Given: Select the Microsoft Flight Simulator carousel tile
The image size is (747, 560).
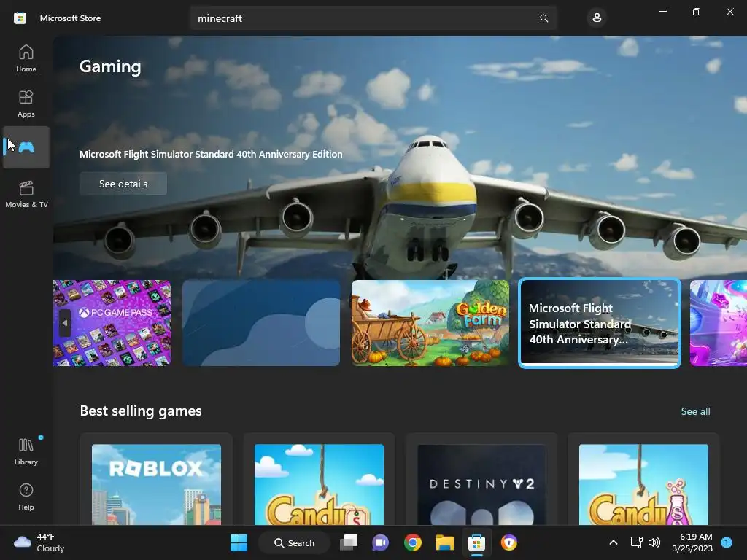Looking at the screenshot, I should click(x=600, y=323).
